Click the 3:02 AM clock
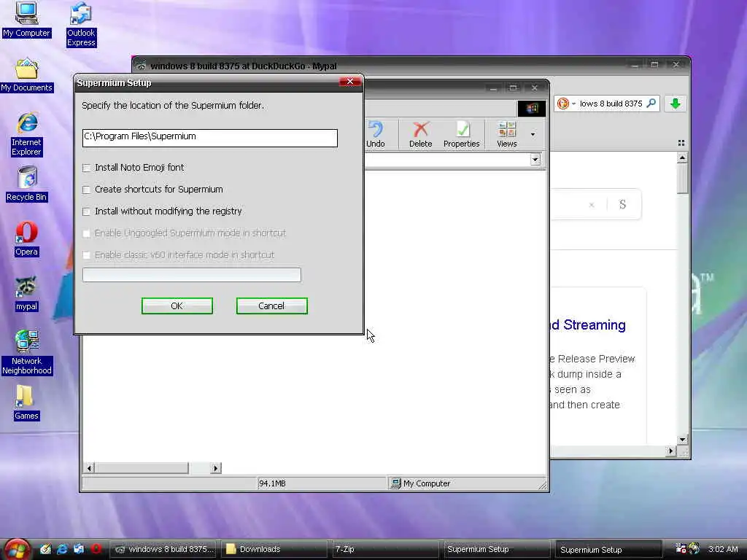This screenshot has height=560, width=747. tap(723, 549)
